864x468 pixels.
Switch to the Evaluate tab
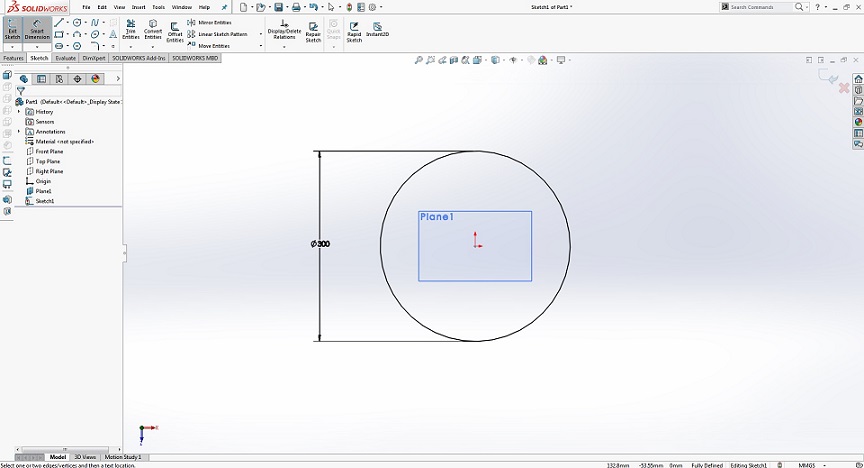pos(66,58)
